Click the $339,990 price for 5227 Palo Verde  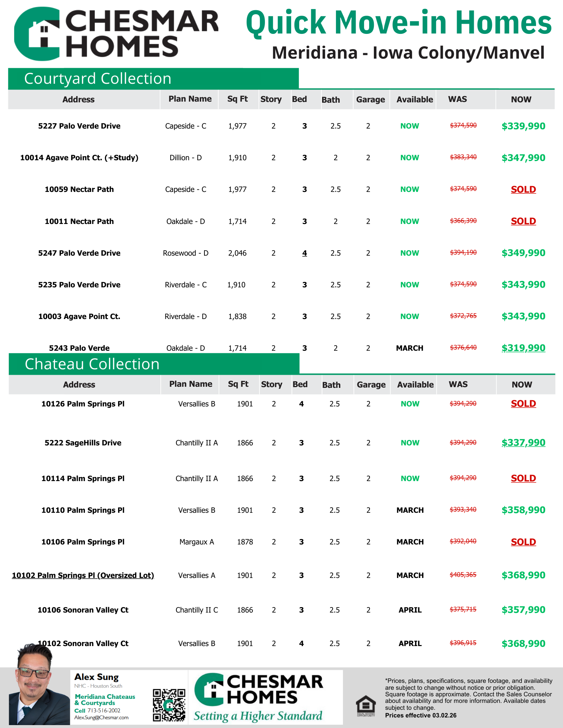click(523, 126)
